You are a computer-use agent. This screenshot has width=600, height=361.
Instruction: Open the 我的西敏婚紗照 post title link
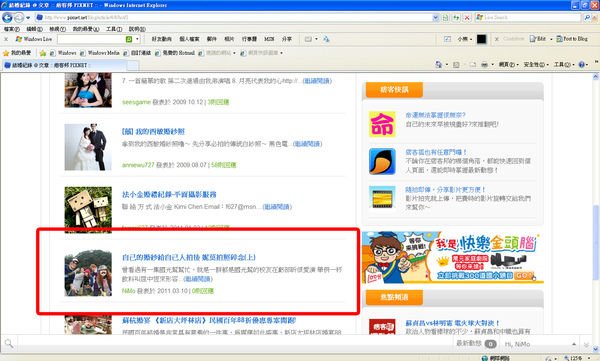pyautogui.click(x=153, y=132)
